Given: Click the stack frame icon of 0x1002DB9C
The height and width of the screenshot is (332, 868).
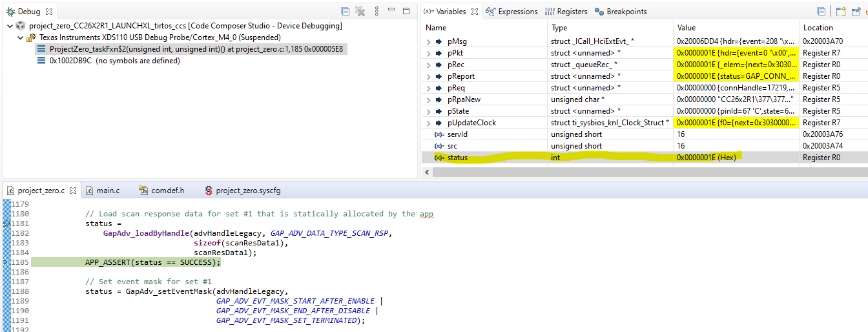Looking at the screenshot, I should point(42,61).
